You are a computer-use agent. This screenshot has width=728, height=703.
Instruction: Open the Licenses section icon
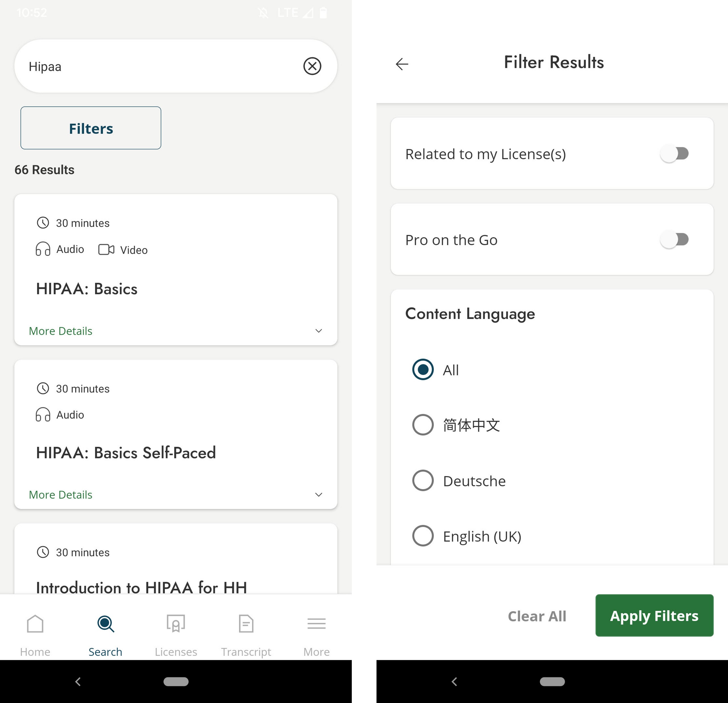tap(176, 624)
